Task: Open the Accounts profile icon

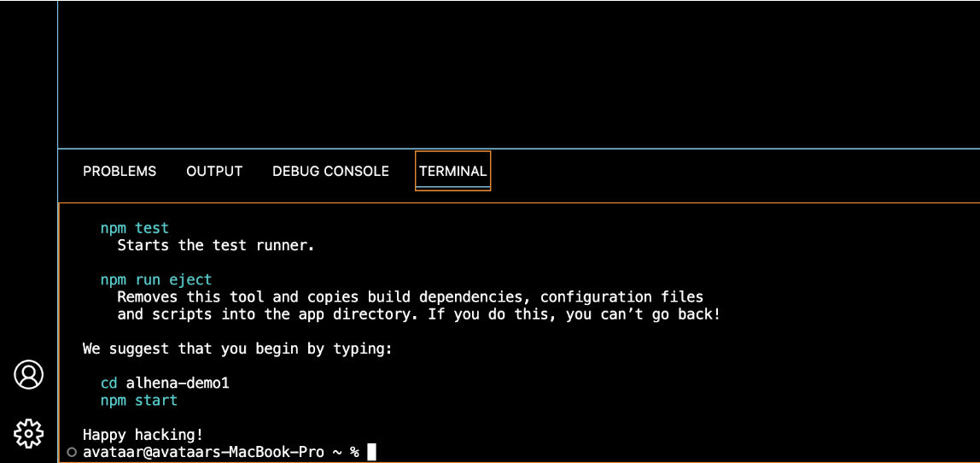Action: pyautogui.click(x=29, y=375)
